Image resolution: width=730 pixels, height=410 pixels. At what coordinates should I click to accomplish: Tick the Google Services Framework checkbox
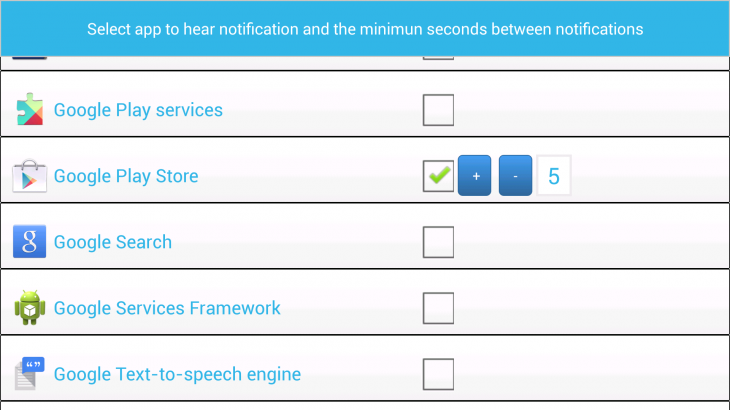pyautogui.click(x=438, y=308)
